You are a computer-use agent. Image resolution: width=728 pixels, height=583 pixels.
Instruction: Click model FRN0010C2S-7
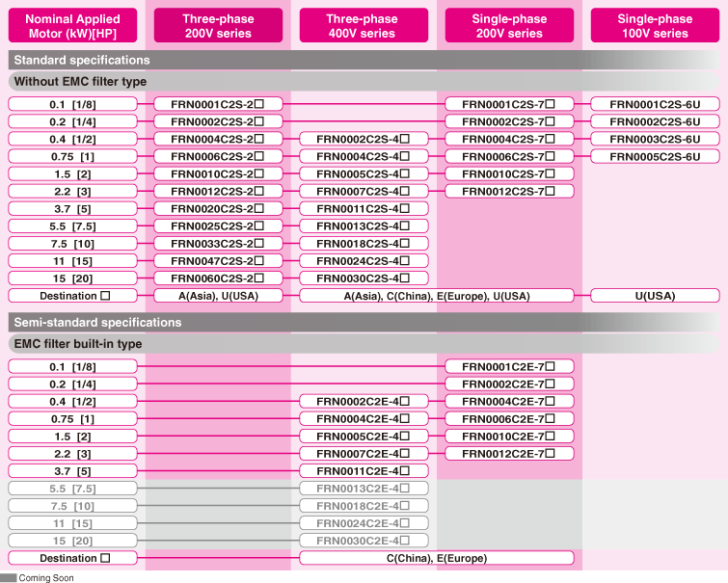coord(509,173)
